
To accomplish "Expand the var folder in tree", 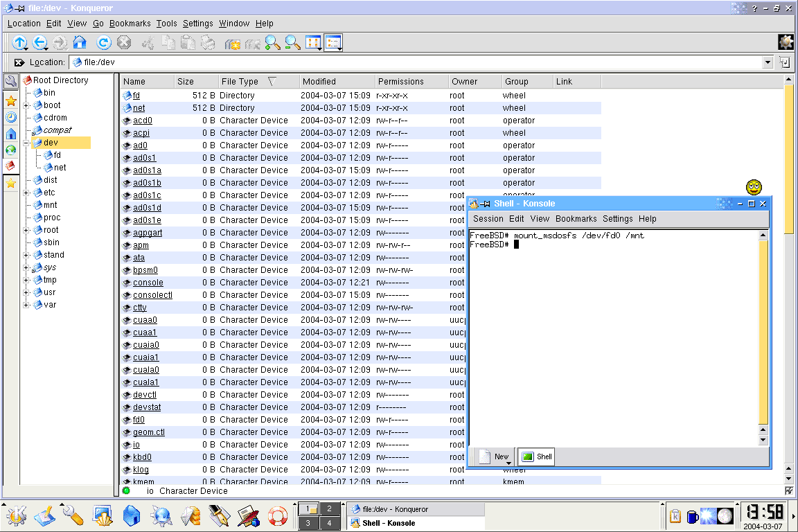I will coord(26,305).
